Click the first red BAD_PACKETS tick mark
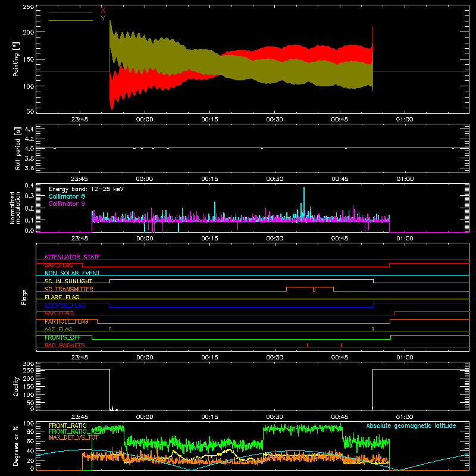 [308, 345]
